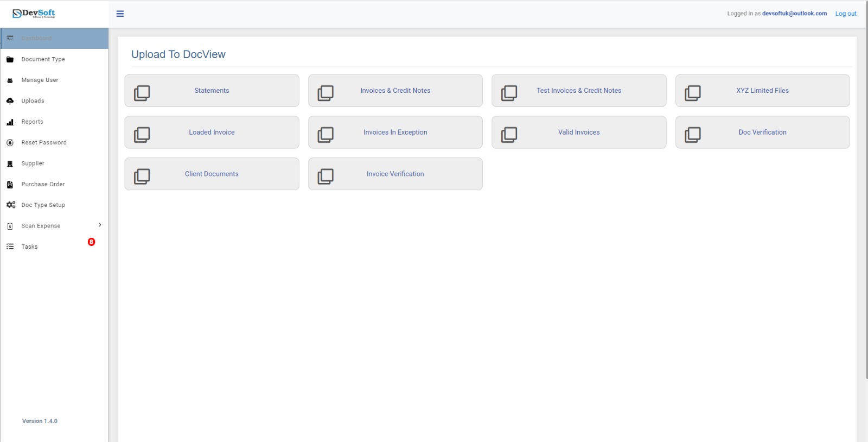Toggle the hamburger menu icon
868x442 pixels.
[x=120, y=14]
